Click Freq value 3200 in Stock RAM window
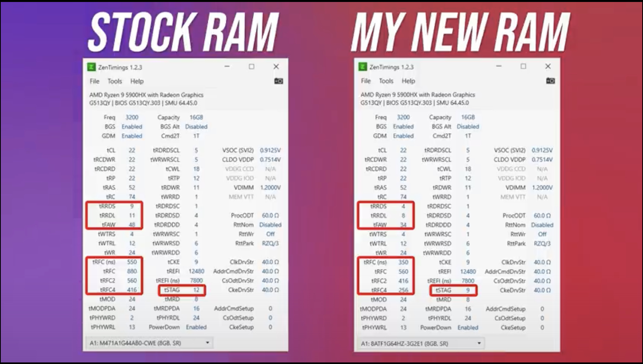 (x=132, y=117)
